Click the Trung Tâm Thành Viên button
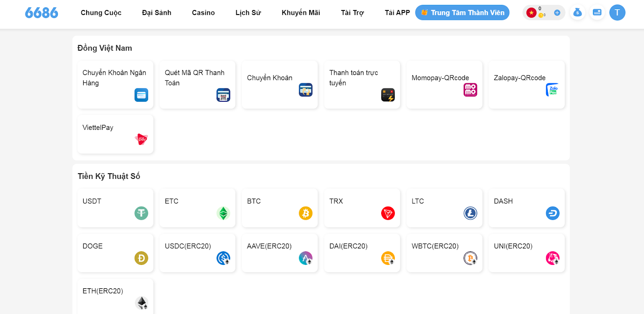Image resolution: width=644 pixels, height=314 pixels. tap(462, 13)
